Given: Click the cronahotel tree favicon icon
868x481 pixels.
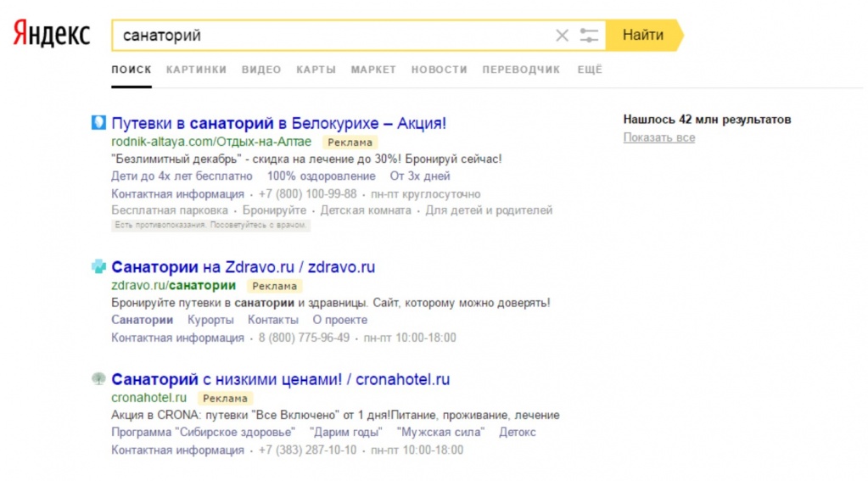Looking at the screenshot, I should click(98, 379).
